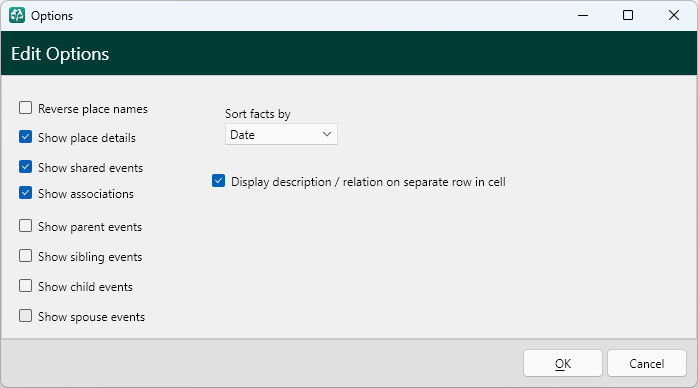Viewport: 698px width, 388px height.
Task: Untick Show associations checkbox
Action: point(25,193)
